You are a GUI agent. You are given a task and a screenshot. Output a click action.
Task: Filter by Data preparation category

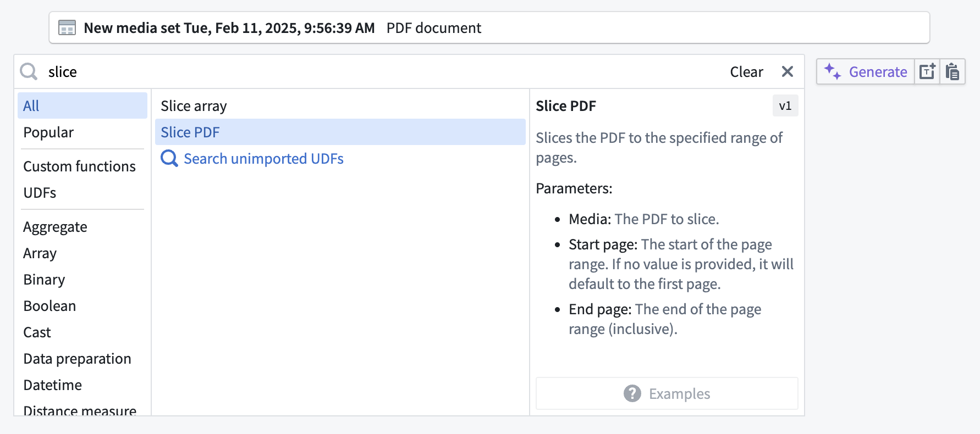pos(77,359)
